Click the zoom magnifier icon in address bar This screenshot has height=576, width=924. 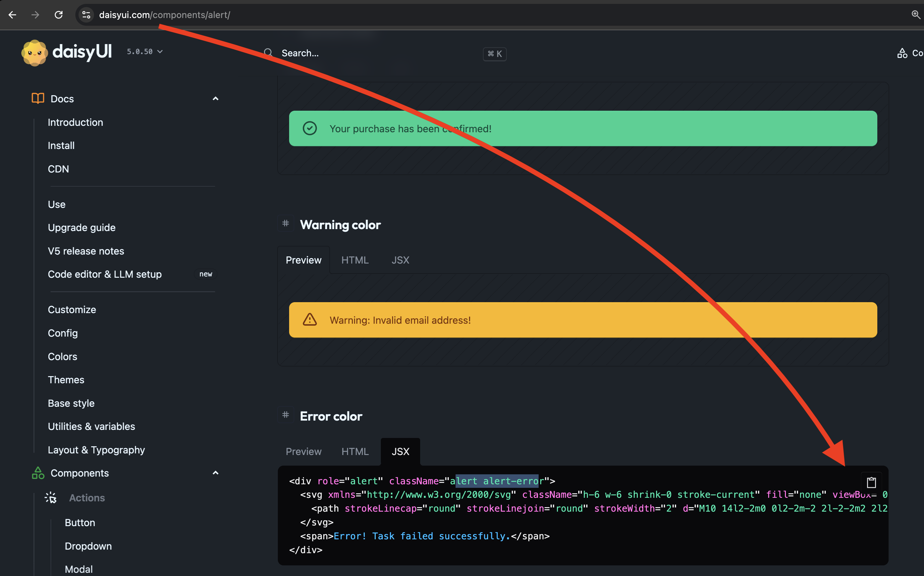916,15
